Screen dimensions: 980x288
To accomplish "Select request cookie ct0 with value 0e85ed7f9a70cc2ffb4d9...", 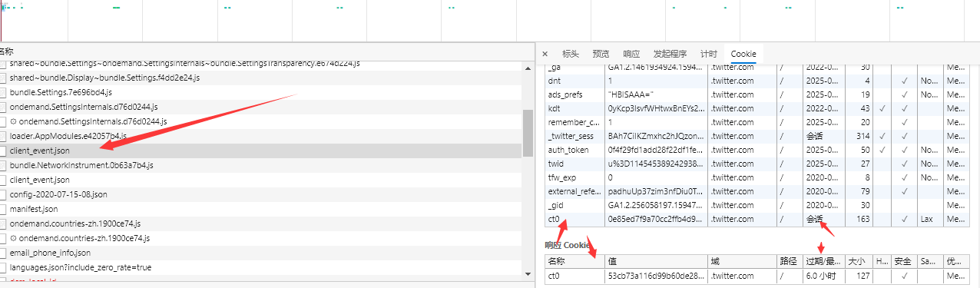I will [x=757, y=218].
